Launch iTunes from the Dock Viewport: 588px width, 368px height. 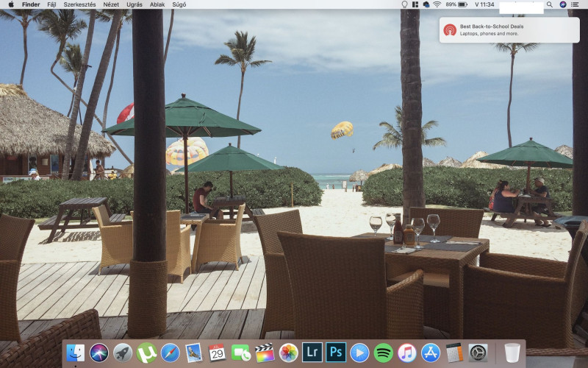coord(407,353)
